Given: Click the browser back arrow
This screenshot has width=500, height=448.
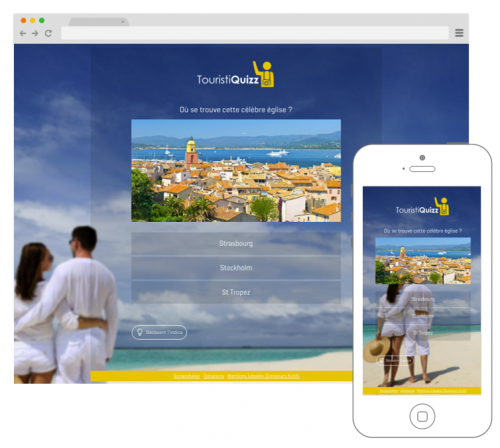Looking at the screenshot, I should click(23, 33).
